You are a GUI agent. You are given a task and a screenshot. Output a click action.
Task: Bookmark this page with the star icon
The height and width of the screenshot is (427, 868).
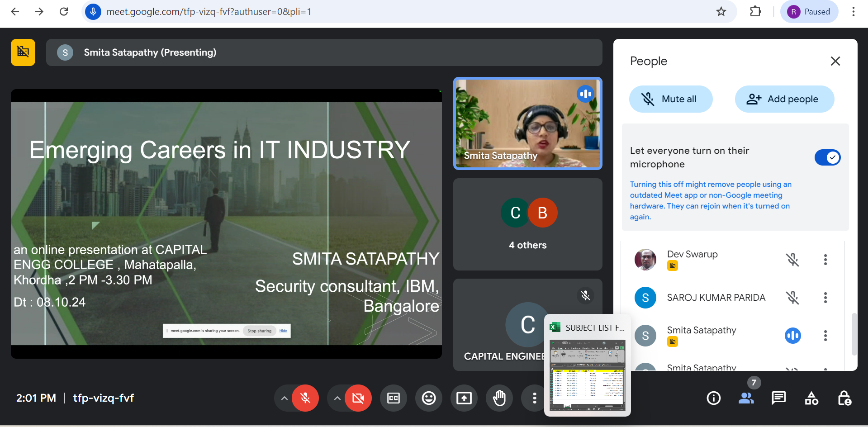(721, 12)
